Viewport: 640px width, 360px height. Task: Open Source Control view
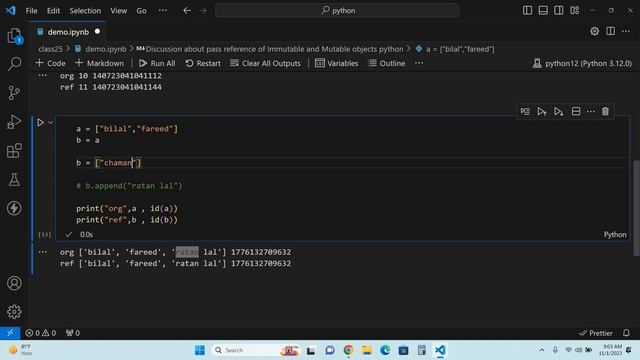click(x=14, y=93)
